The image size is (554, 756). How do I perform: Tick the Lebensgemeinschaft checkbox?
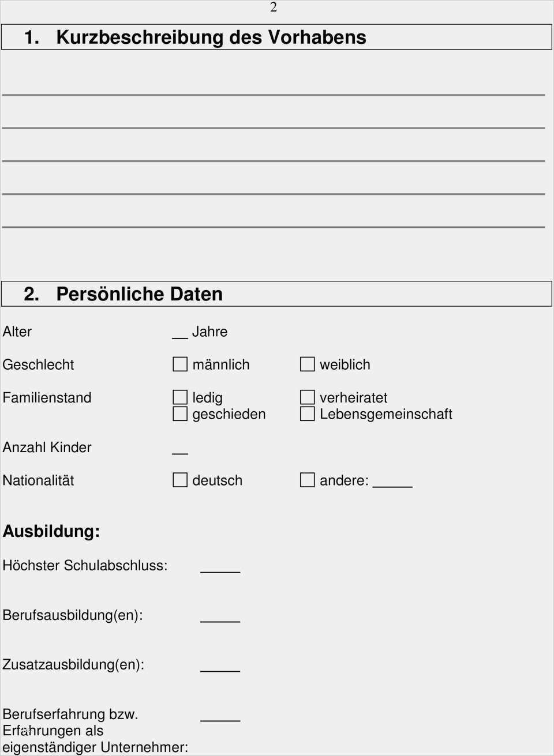308,414
